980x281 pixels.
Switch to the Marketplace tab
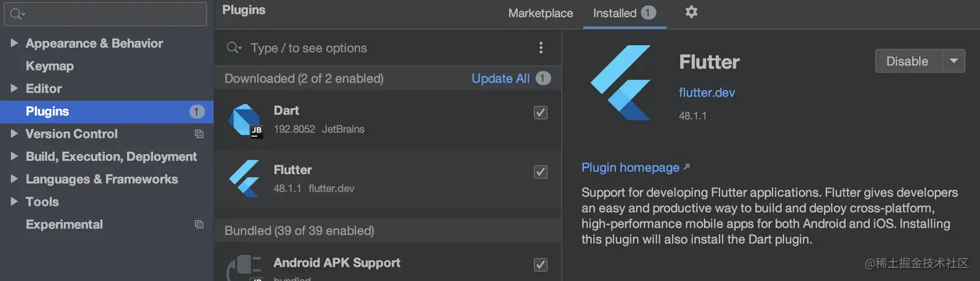541,13
